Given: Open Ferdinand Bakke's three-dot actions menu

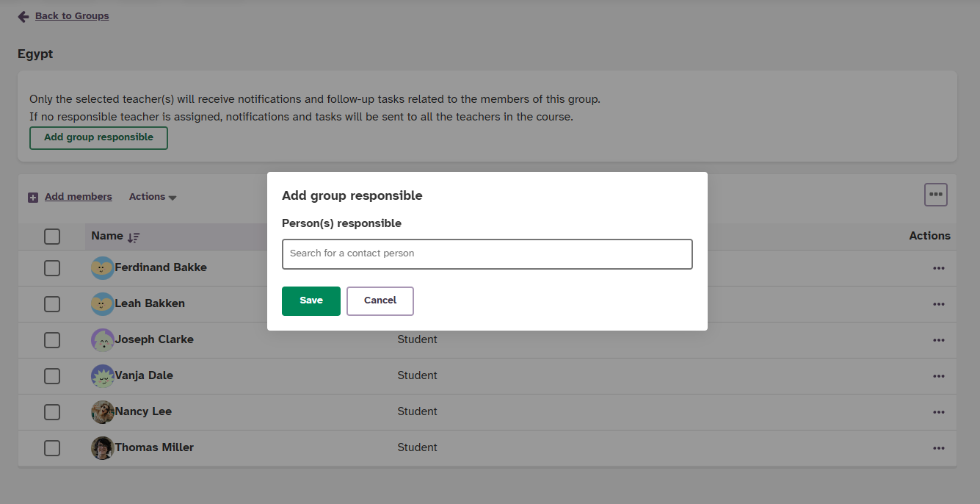Looking at the screenshot, I should tap(938, 268).
